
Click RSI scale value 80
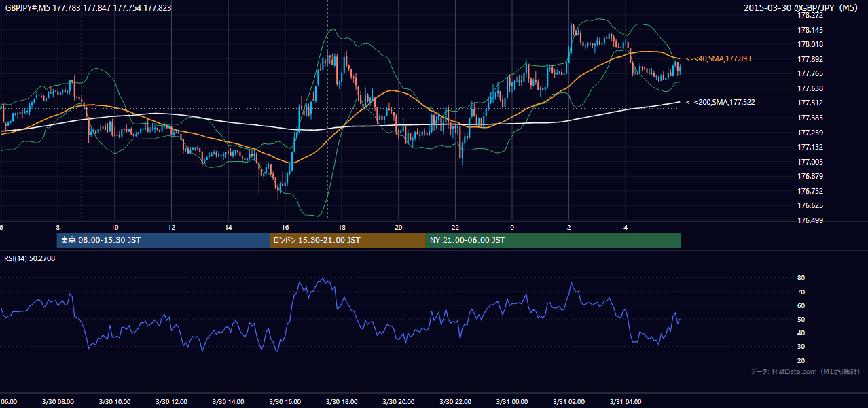coord(801,278)
